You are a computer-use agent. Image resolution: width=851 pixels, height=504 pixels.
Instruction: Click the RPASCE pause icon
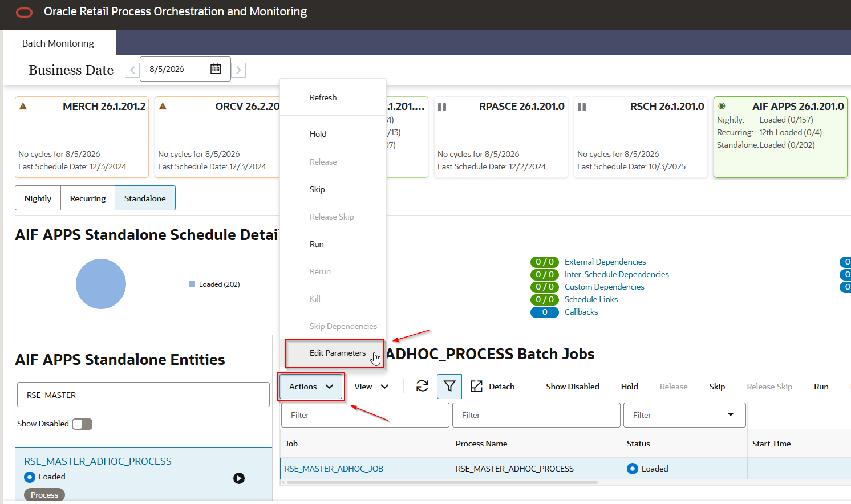coord(442,107)
